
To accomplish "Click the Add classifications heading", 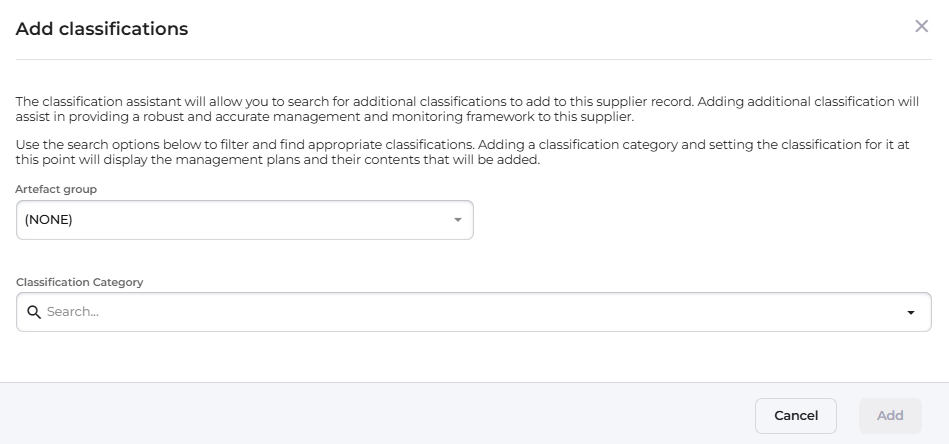I will coord(102,29).
